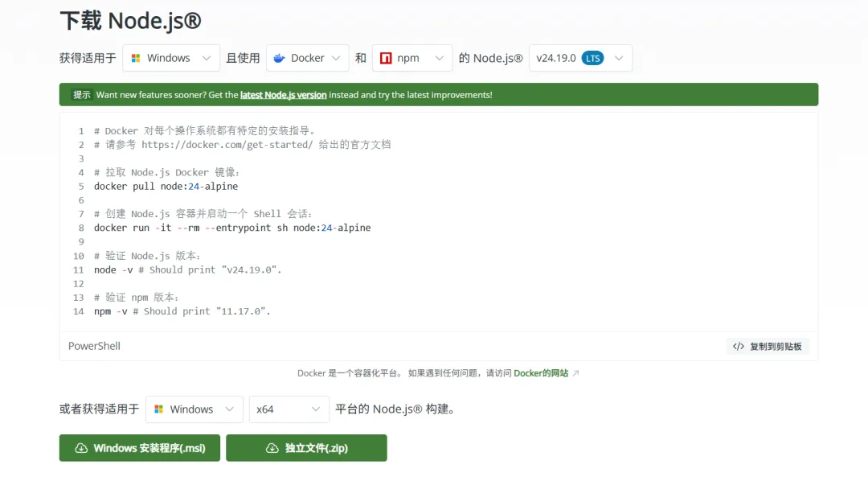The width and height of the screenshot is (868, 477).
Task: Download the 独立文件(.zip) archive
Action: tap(306, 447)
